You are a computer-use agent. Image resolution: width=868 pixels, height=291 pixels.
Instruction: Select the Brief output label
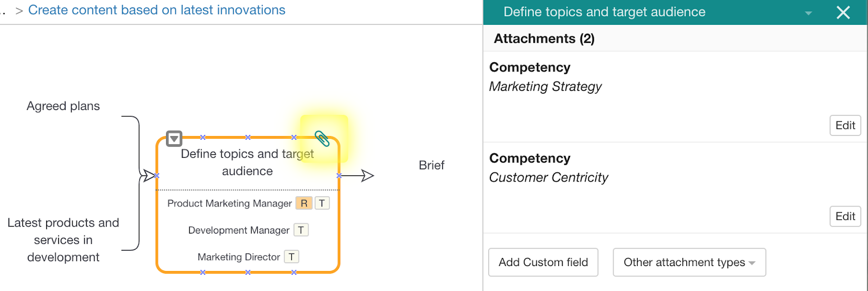(x=431, y=165)
